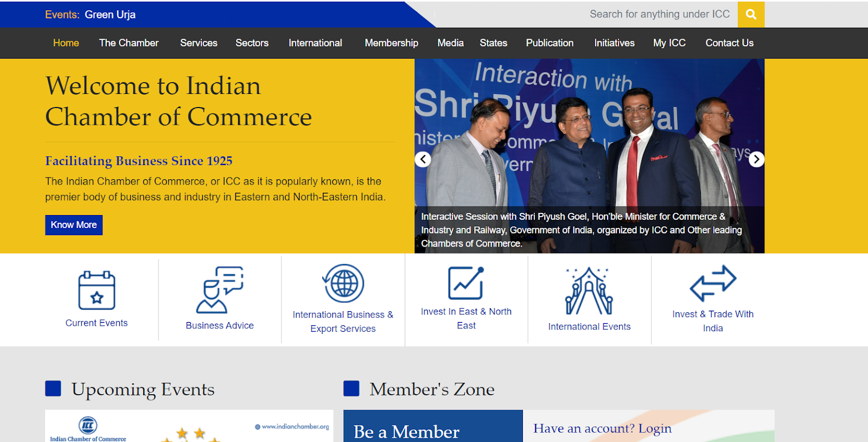The width and height of the screenshot is (868, 442).
Task: Go to previous slide with left arrow
Action: pyautogui.click(x=423, y=159)
